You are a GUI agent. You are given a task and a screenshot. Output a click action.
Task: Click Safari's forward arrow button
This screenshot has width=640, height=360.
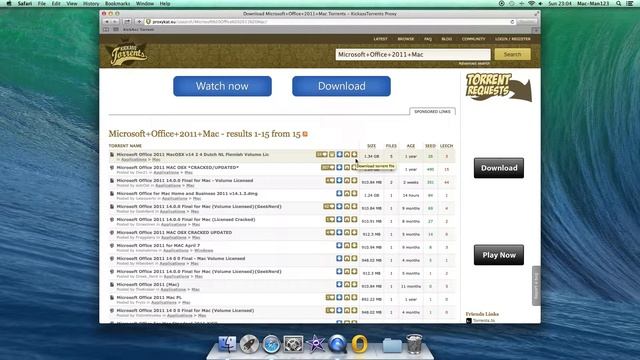[116, 22]
